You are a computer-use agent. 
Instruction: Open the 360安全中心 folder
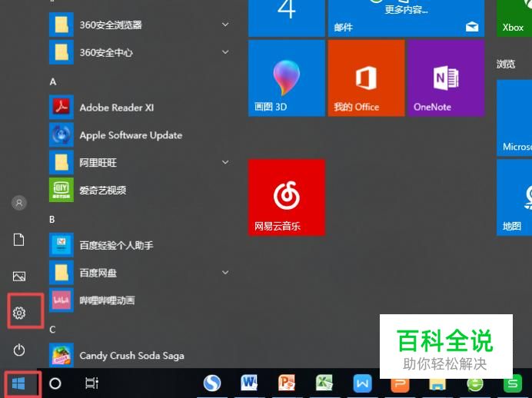pos(140,52)
